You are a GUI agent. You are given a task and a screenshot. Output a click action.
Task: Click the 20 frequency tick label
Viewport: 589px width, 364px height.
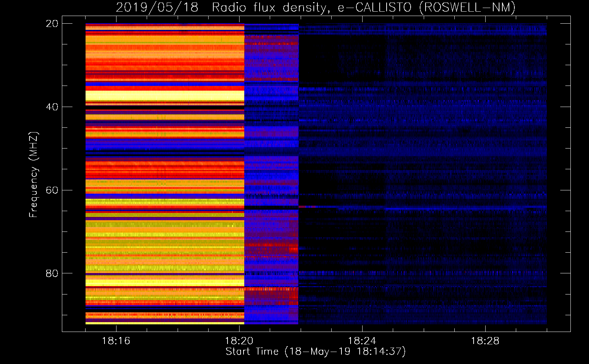(52, 24)
